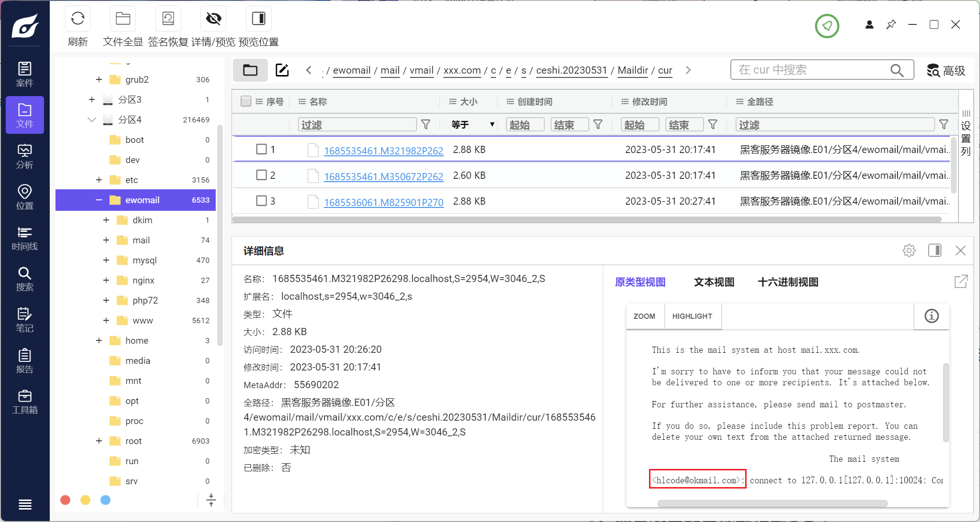Click the blue color dot

tap(106, 500)
